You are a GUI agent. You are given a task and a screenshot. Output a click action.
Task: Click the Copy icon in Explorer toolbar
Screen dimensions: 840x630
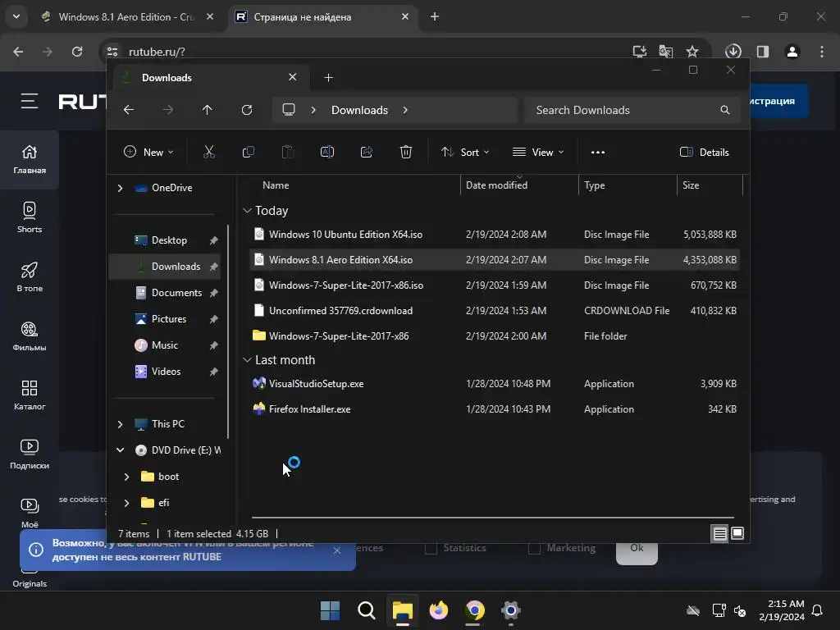(x=248, y=152)
